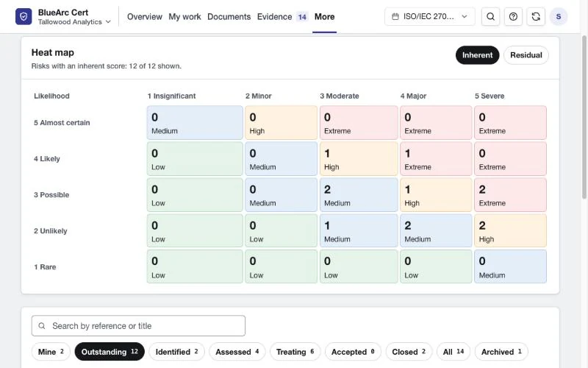Open the ISO/IEC 270... framework dropdown

click(x=430, y=16)
